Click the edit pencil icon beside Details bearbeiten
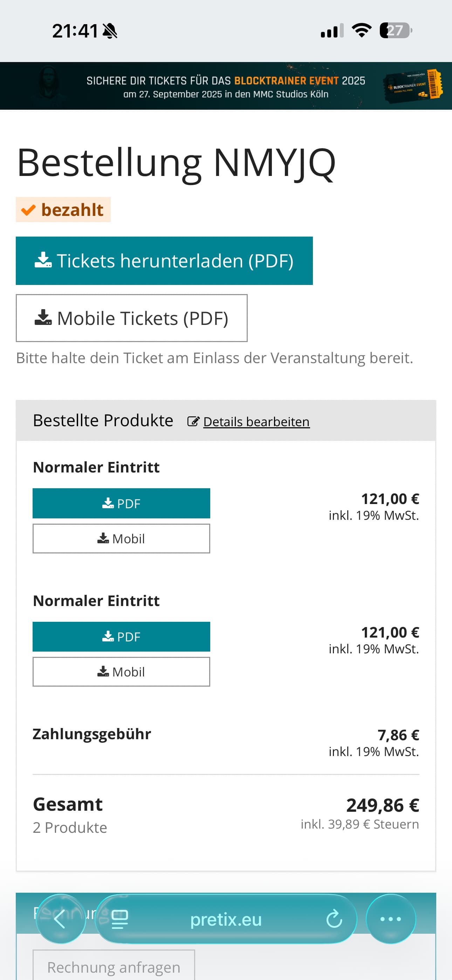Viewport: 452px width, 980px height. point(193,422)
